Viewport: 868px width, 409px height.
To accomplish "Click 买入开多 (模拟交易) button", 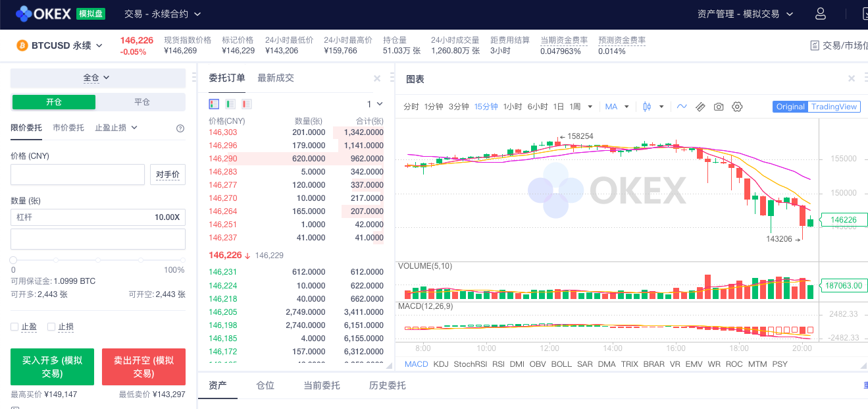I will [52, 367].
